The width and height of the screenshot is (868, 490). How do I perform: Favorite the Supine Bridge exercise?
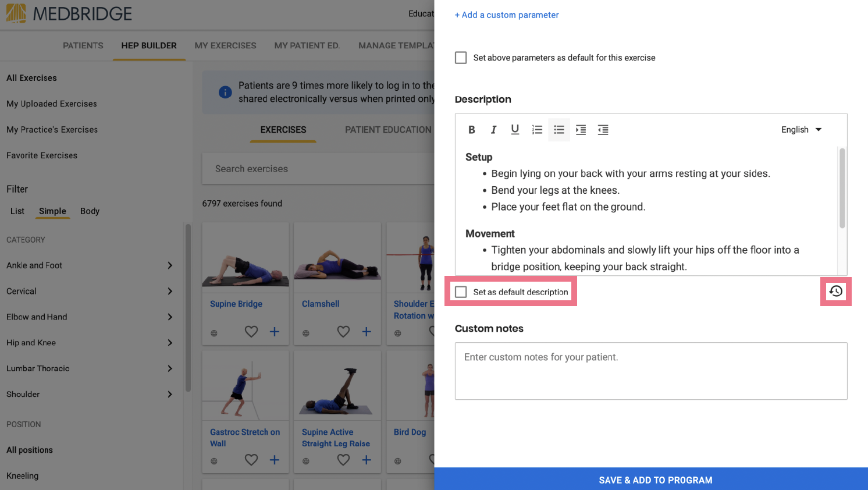click(x=251, y=332)
